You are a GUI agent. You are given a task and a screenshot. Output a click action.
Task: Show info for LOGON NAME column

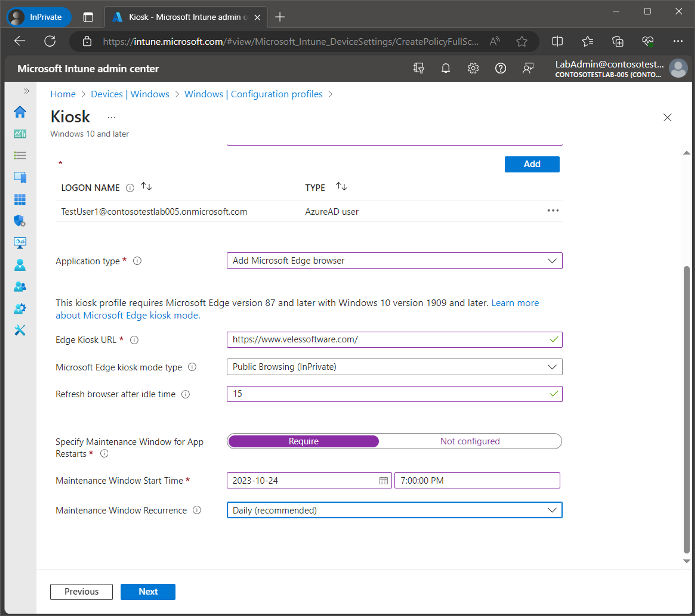click(130, 188)
